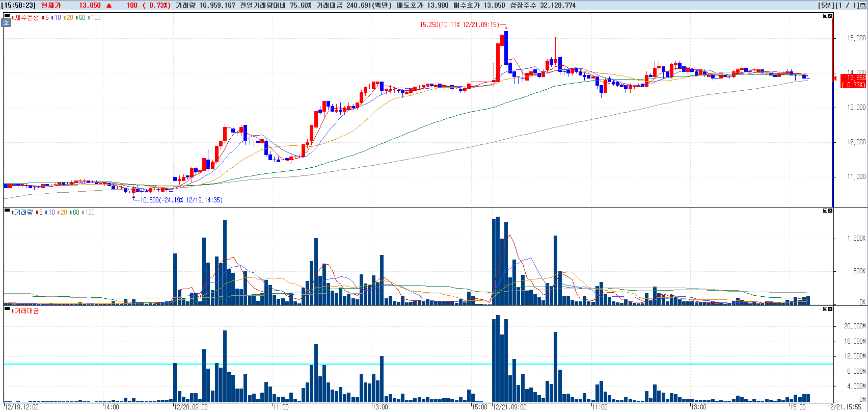Select the price 10-period moving average legend
Viewport: 868px width, 412px height.
(x=57, y=17)
